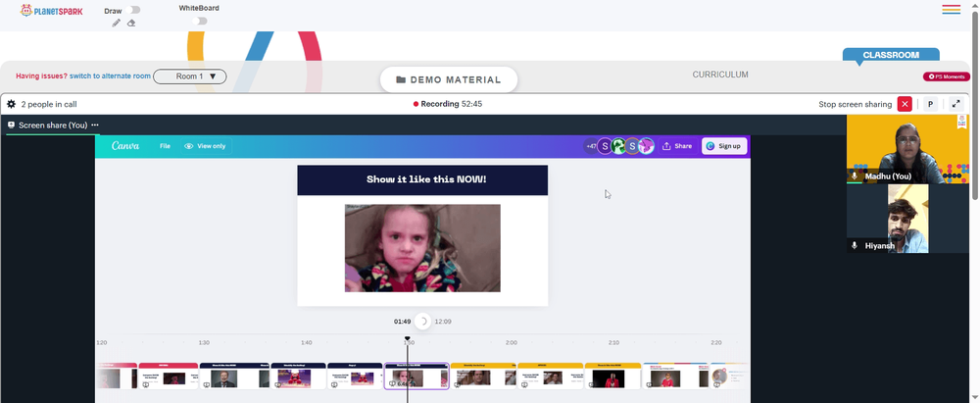Select the pencil draw icon
This screenshot has width=980, height=403.
point(117,24)
